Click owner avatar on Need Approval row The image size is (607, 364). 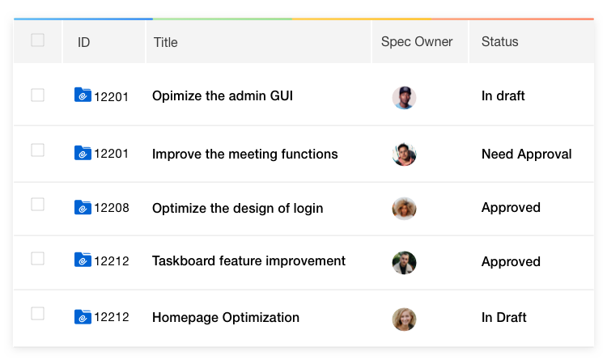[404, 154]
